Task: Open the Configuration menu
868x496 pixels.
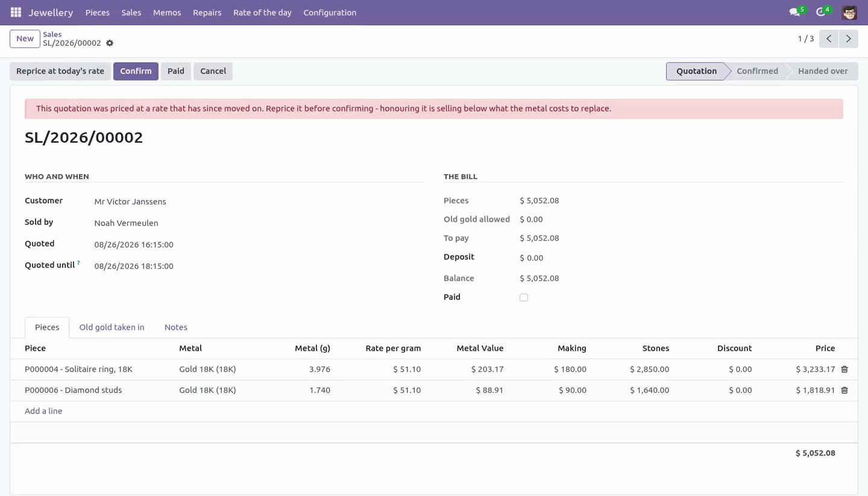Action: pyautogui.click(x=330, y=12)
